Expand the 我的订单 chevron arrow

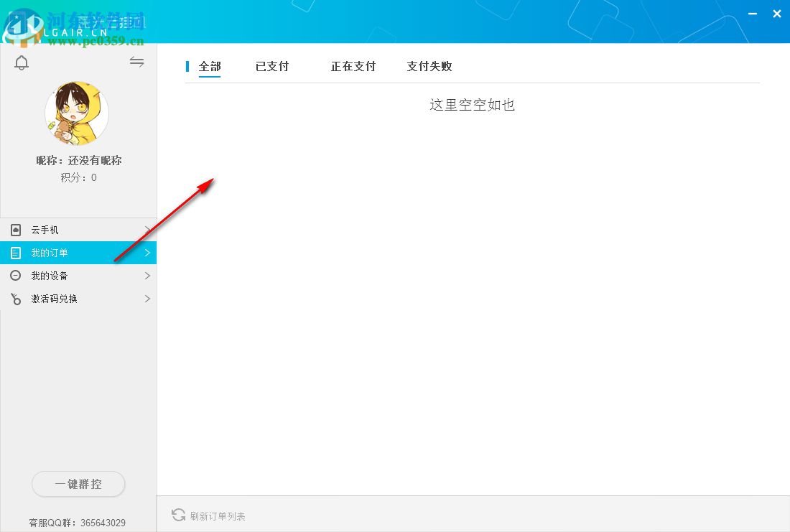tap(149, 253)
